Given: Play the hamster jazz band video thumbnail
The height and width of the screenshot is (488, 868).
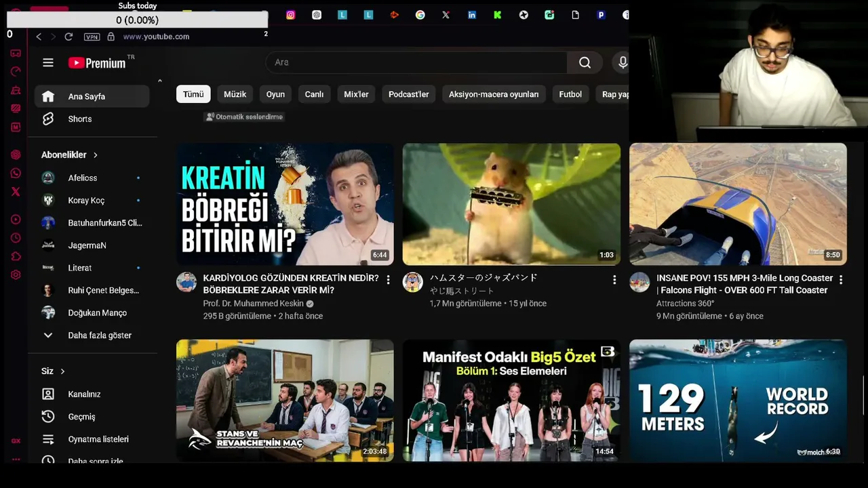Looking at the screenshot, I should pos(511,204).
